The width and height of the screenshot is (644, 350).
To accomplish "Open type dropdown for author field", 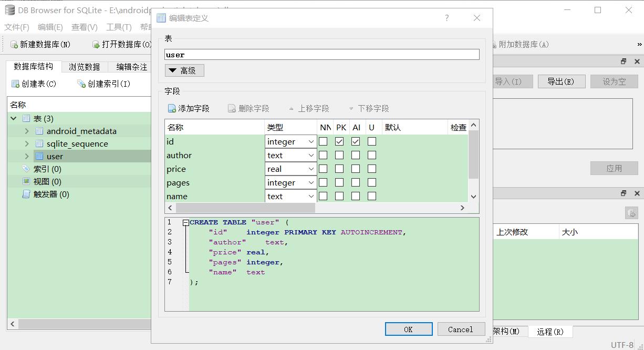I will 290,155.
